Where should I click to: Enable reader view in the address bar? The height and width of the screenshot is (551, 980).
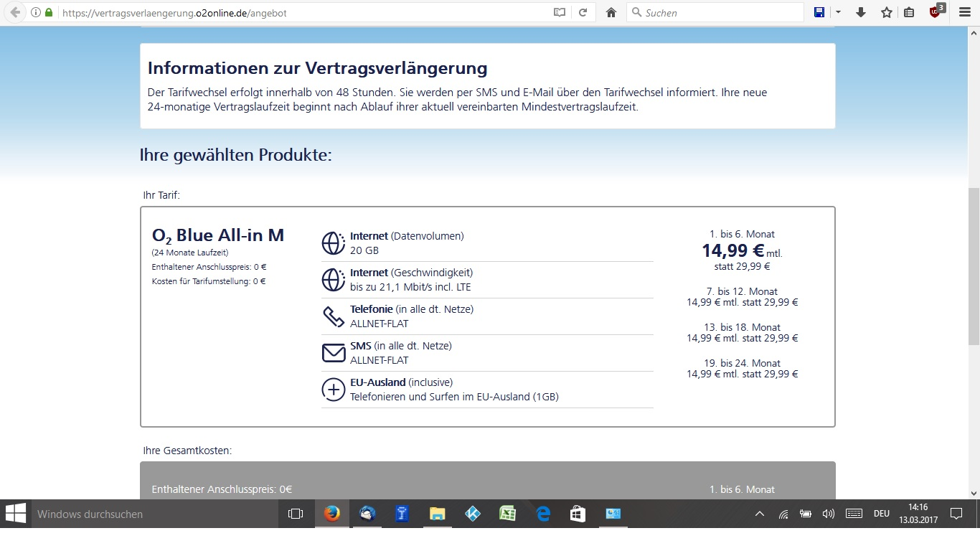560,12
